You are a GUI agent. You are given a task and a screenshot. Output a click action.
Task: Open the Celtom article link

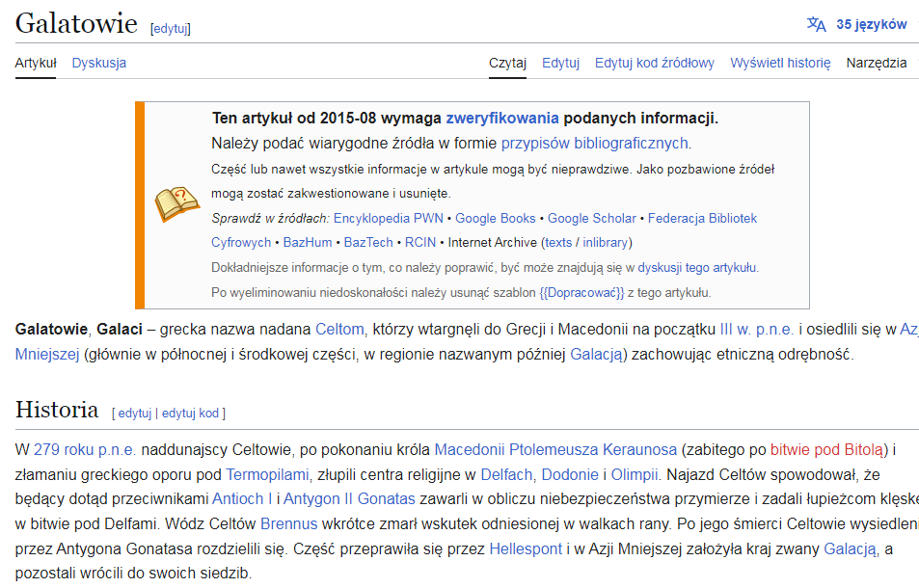[339, 329]
